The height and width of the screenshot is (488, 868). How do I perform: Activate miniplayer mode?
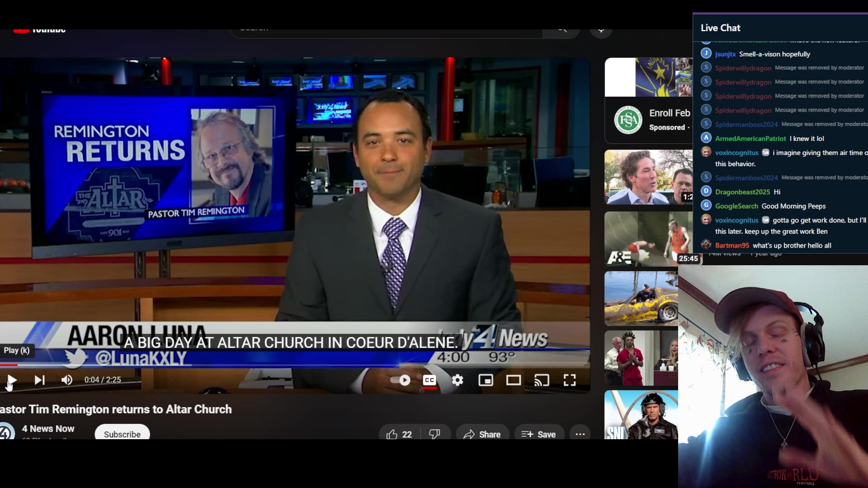tap(486, 380)
